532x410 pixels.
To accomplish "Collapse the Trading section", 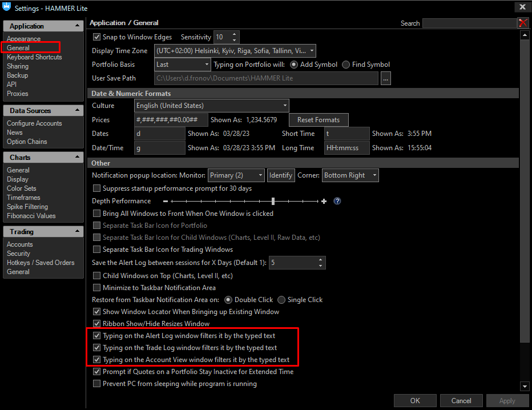I will coord(77,231).
